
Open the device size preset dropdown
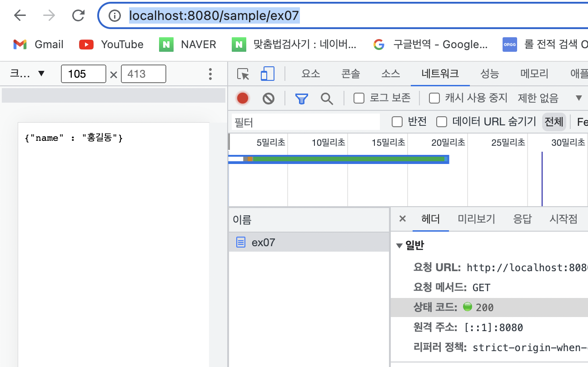[x=28, y=74]
